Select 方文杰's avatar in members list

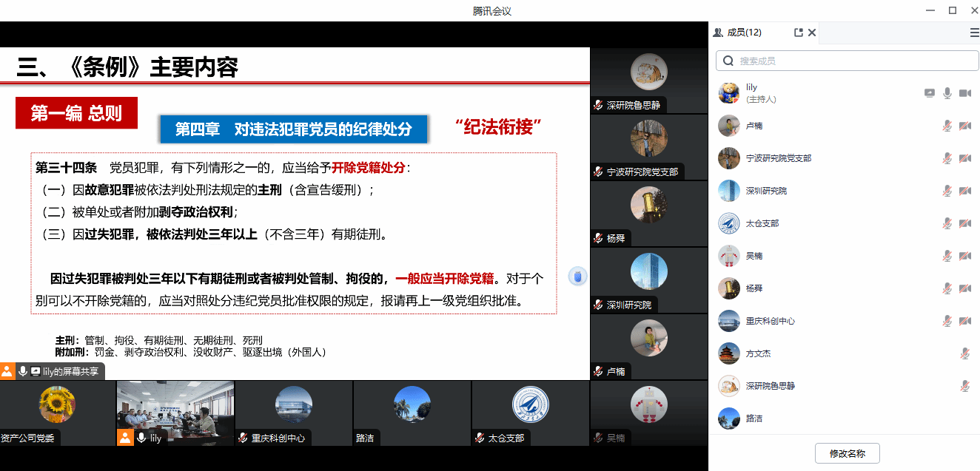click(x=729, y=353)
